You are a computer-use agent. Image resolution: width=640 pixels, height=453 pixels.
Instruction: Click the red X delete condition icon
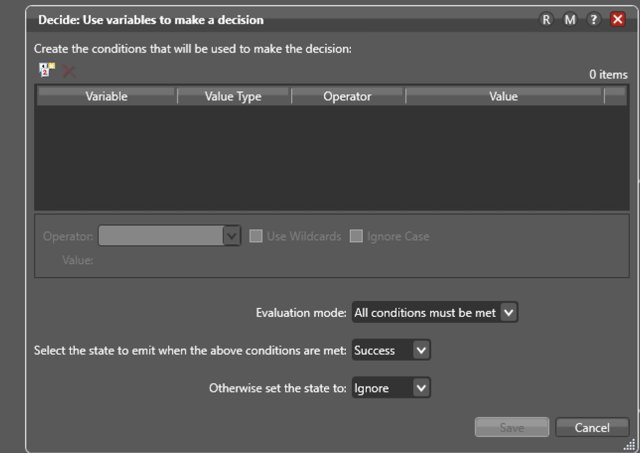(69, 71)
